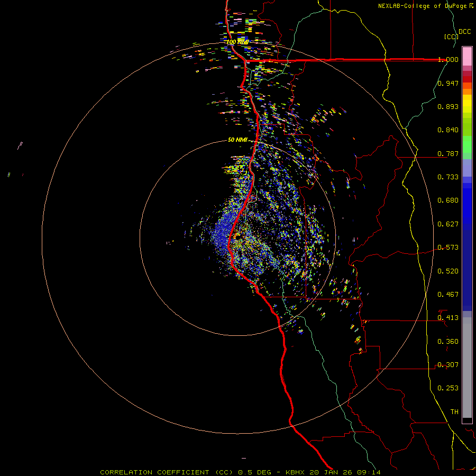
Task: Click the 50 NMI range ring label
Action: tap(237, 140)
